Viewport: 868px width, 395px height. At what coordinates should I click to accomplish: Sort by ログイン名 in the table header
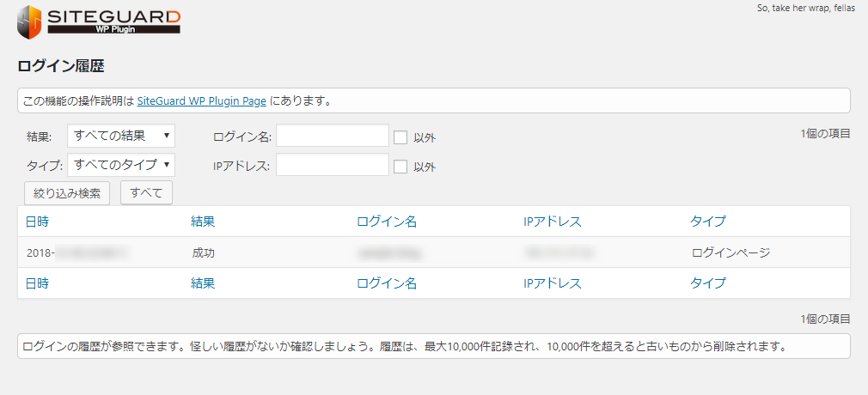(386, 222)
